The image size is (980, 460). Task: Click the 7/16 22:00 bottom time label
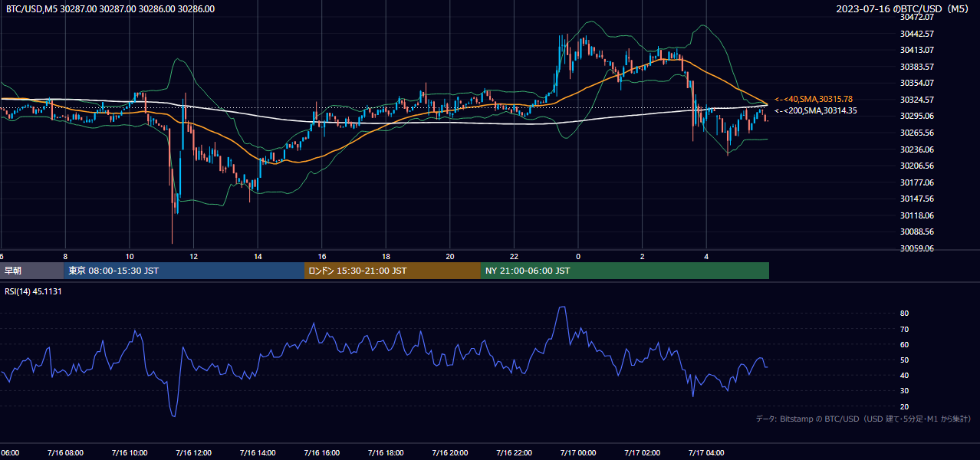pos(515,453)
